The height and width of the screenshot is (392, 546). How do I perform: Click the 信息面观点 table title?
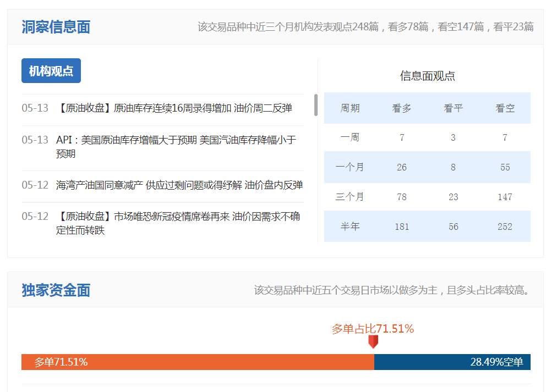click(x=427, y=76)
